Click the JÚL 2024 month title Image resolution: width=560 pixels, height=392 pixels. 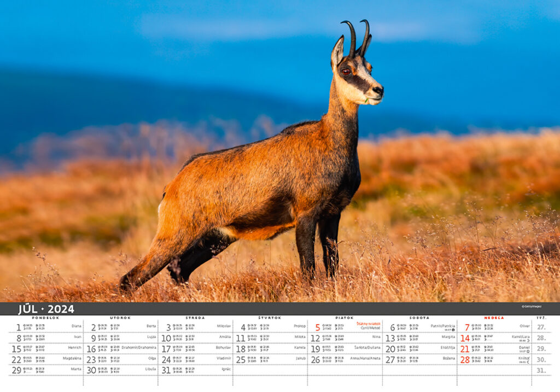click(46, 309)
